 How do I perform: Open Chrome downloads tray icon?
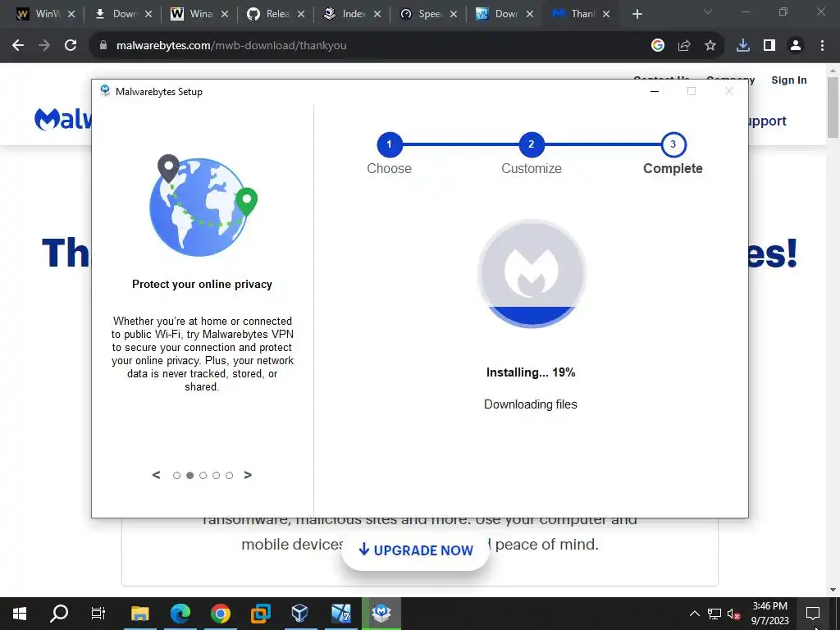click(743, 46)
